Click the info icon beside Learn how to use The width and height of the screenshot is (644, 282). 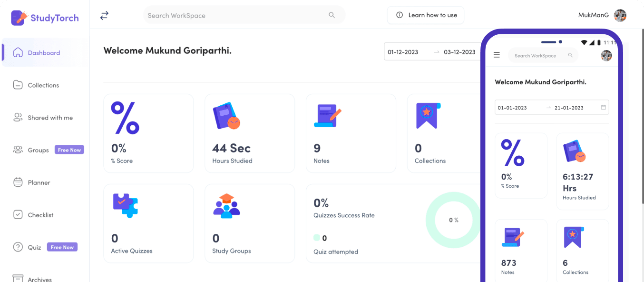pyautogui.click(x=400, y=15)
